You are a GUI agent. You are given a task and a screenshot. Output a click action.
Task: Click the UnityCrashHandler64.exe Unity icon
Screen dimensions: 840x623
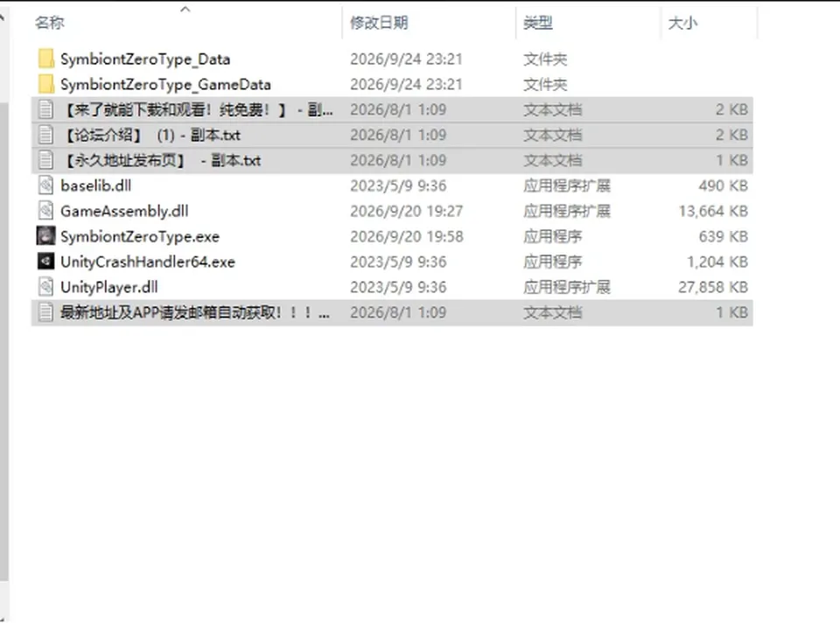pos(46,262)
